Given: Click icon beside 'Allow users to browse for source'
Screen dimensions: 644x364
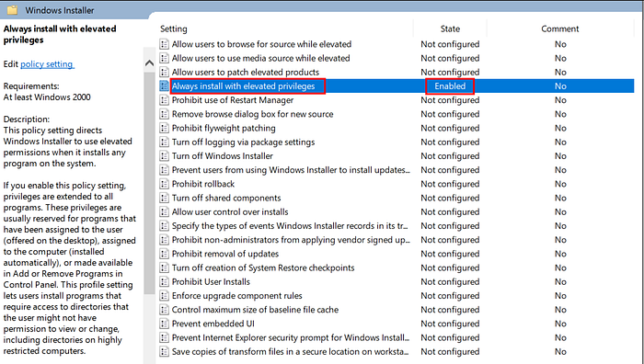Looking at the screenshot, I should coord(165,44).
